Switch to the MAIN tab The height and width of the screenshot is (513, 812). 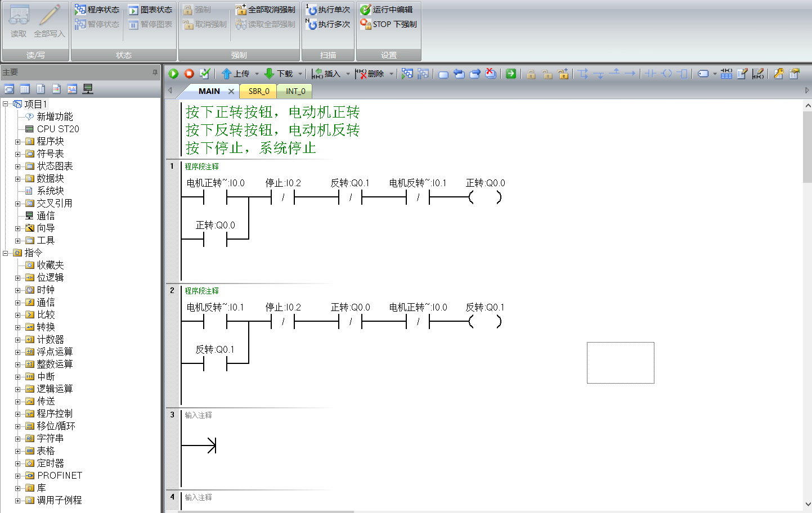click(209, 91)
